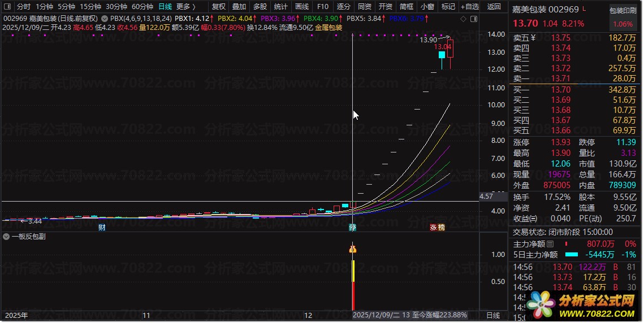Switch to the 分时 tab
Image resolution: width=644 pixels, height=323 pixels.
point(23,7)
